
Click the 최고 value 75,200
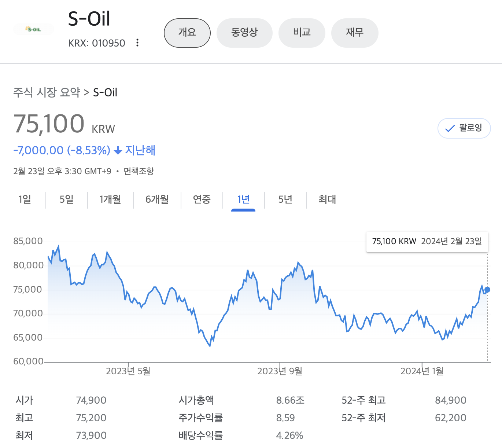tap(91, 418)
